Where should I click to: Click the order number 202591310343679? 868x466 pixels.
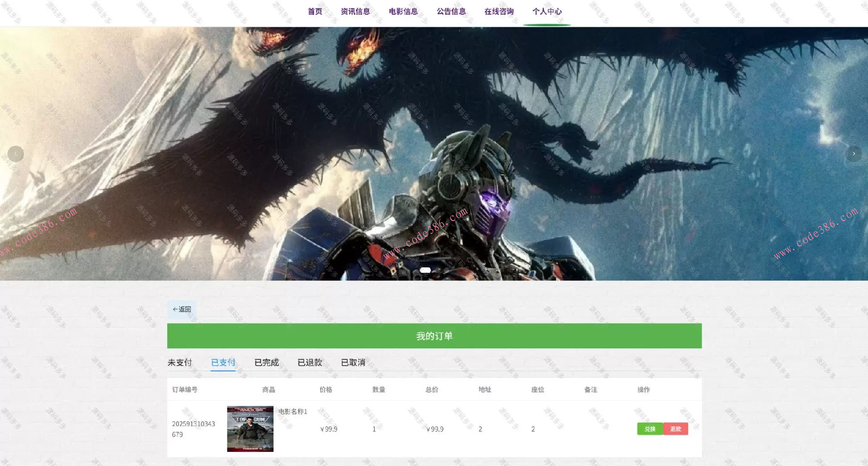pos(193,428)
